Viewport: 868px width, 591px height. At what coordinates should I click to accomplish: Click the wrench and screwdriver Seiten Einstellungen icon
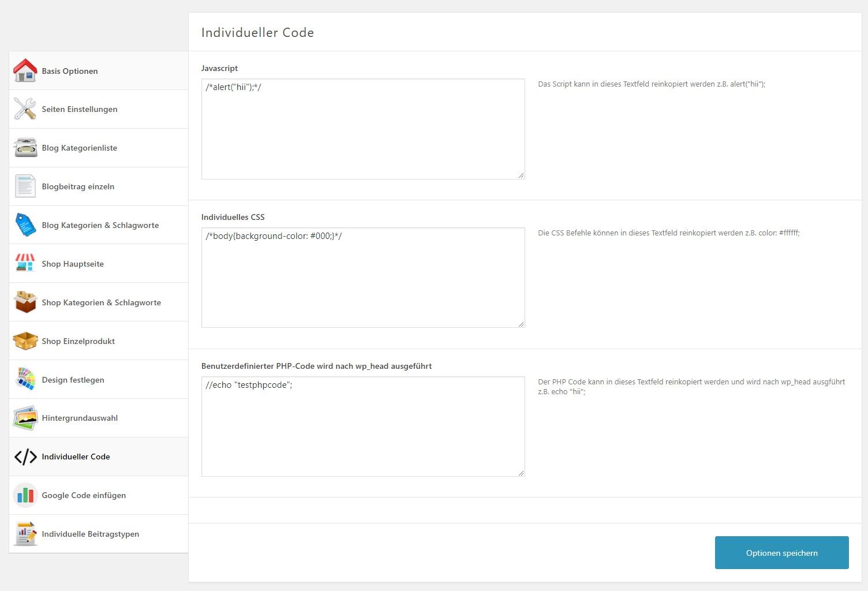point(25,109)
